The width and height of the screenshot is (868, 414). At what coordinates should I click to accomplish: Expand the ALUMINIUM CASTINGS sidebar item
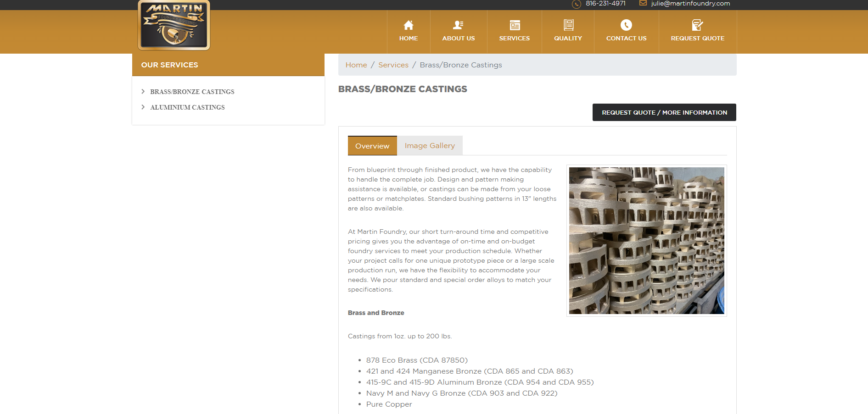187,107
